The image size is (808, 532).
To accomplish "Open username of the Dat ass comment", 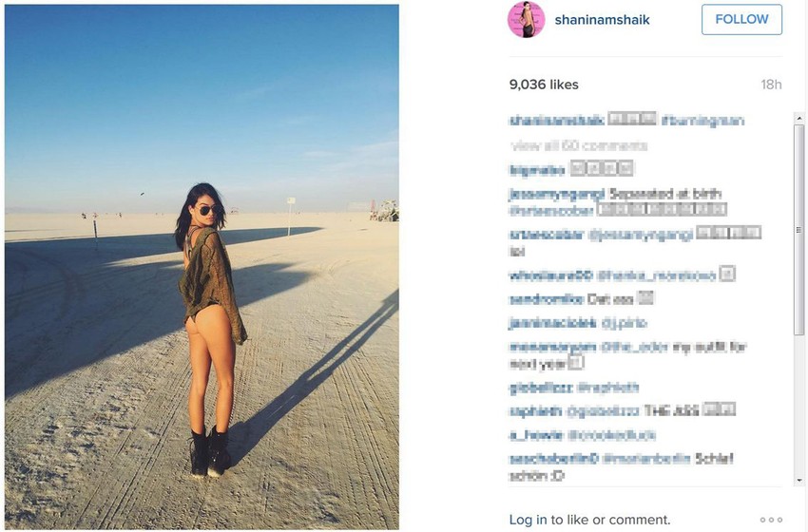I will 546,299.
